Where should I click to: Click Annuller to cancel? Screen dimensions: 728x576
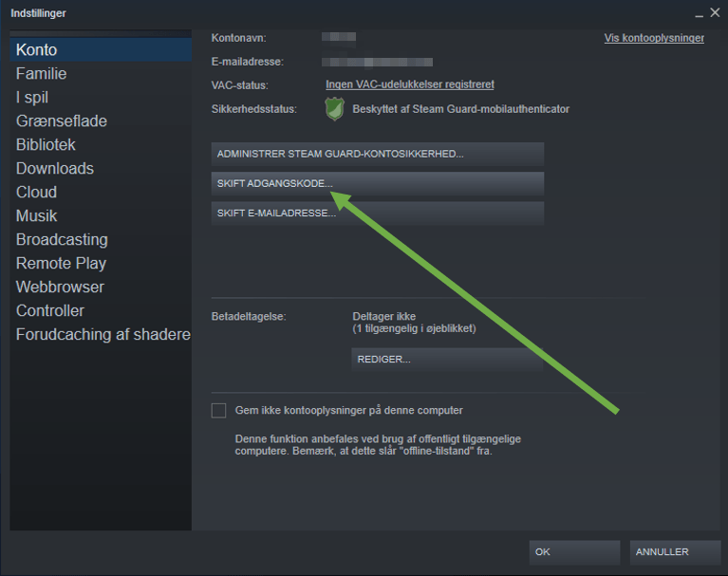pos(675,552)
